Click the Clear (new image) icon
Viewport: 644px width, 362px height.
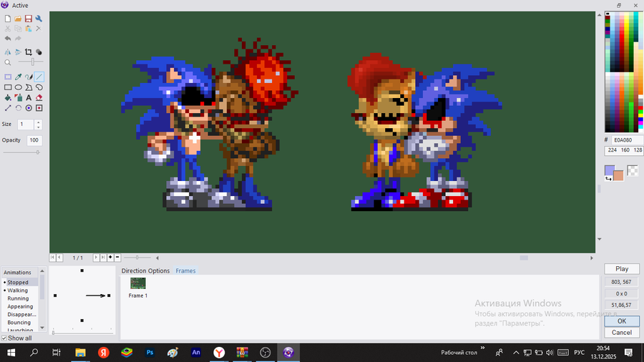click(x=8, y=19)
